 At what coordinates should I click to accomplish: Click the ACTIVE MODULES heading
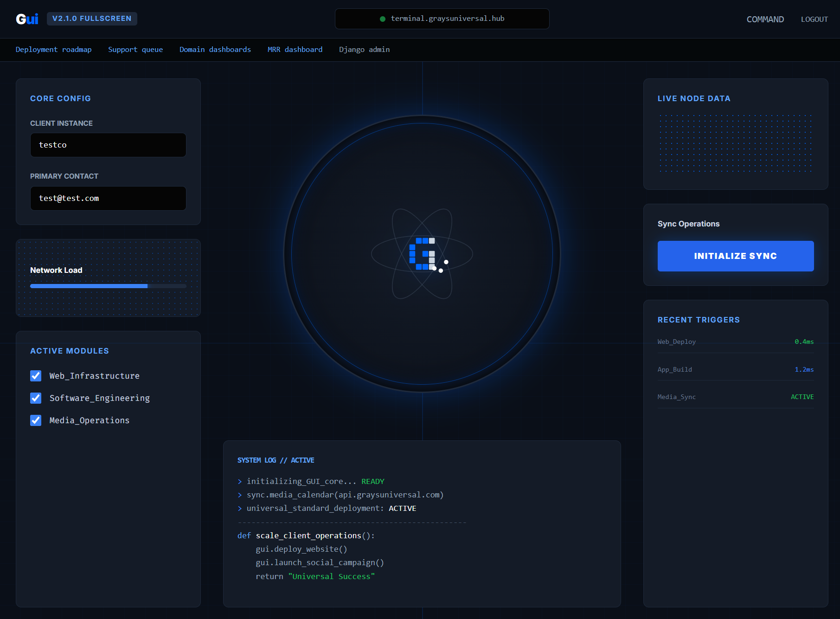(x=70, y=351)
